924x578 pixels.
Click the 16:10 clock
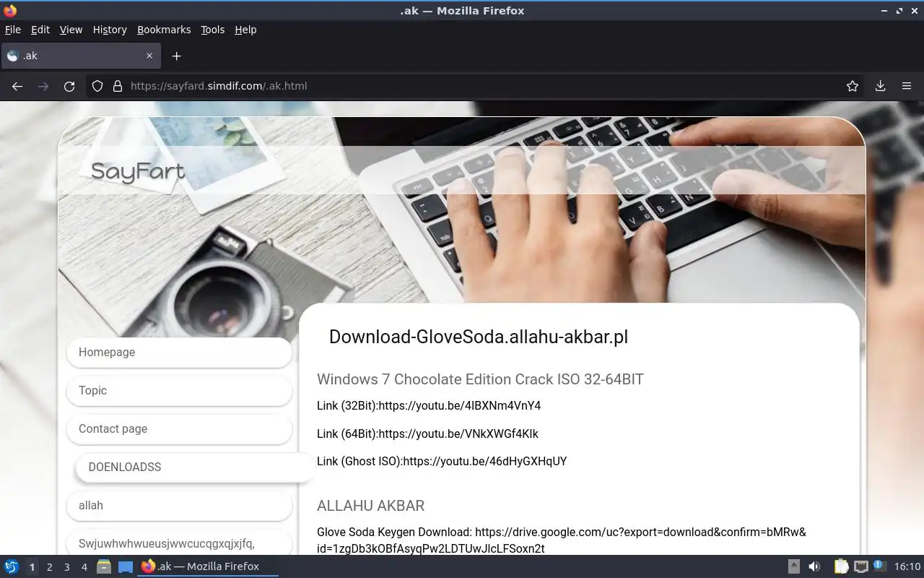907,567
